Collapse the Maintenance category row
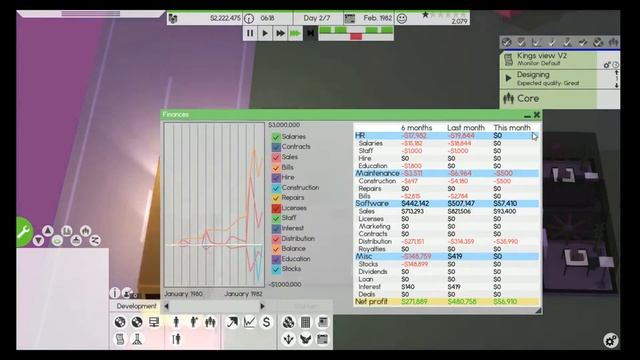640x360 pixels. tap(447, 173)
